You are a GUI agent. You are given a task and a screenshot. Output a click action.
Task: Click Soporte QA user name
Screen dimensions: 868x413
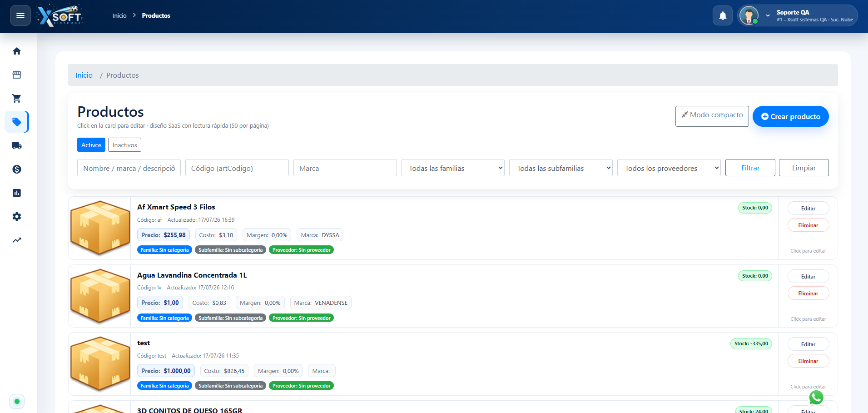tap(793, 12)
